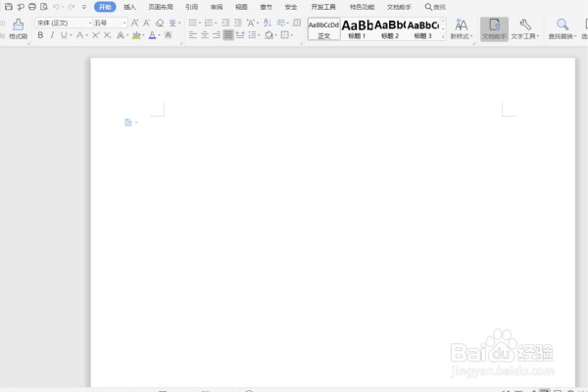This screenshot has height=392, width=588.
Task: Click the 文档助手 toolbar button
Action: [494, 28]
